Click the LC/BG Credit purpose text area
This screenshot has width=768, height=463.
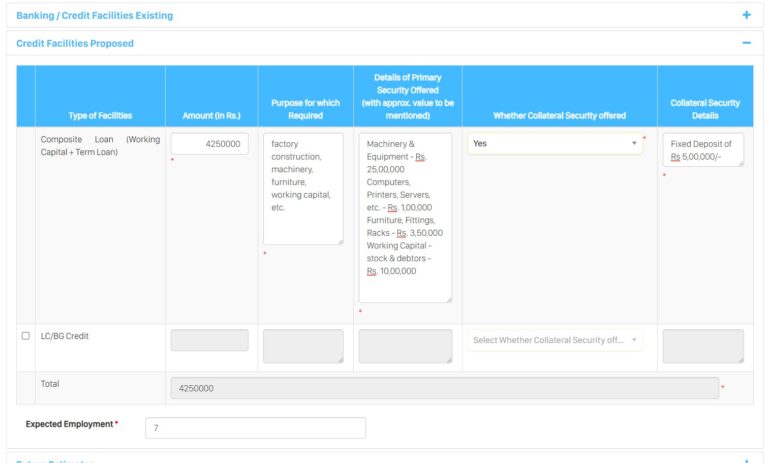coord(302,346)
